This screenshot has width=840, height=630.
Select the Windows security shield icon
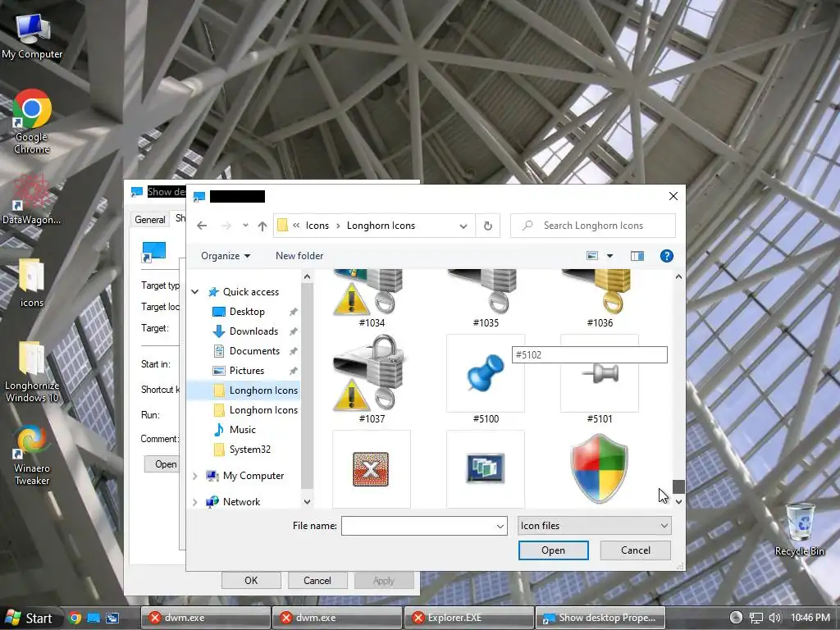click(600, 468)
